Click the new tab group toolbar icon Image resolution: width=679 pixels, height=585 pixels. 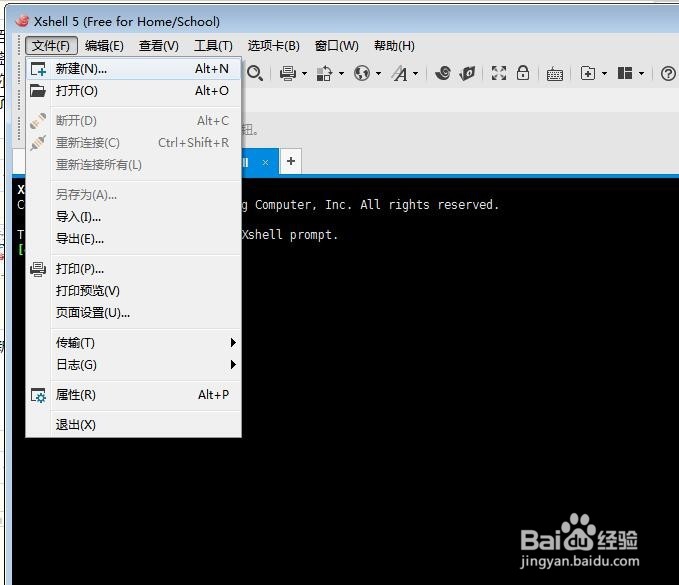pyautogui.click(x=588, y=73)
